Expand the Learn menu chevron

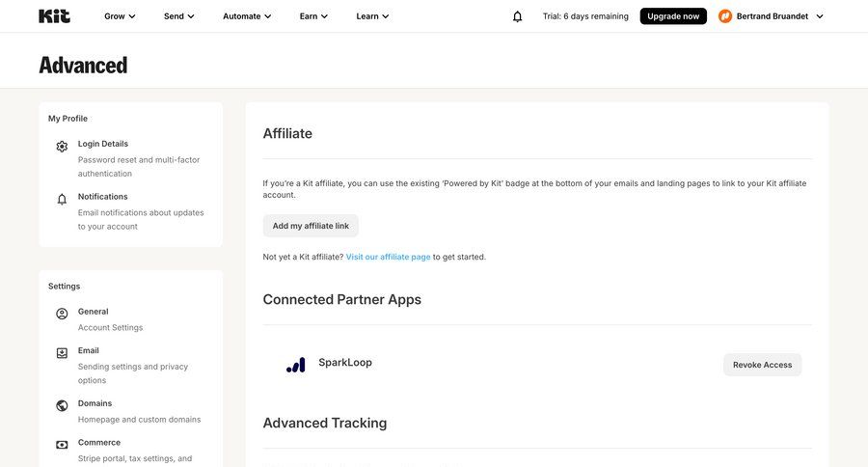pos(385,16)
